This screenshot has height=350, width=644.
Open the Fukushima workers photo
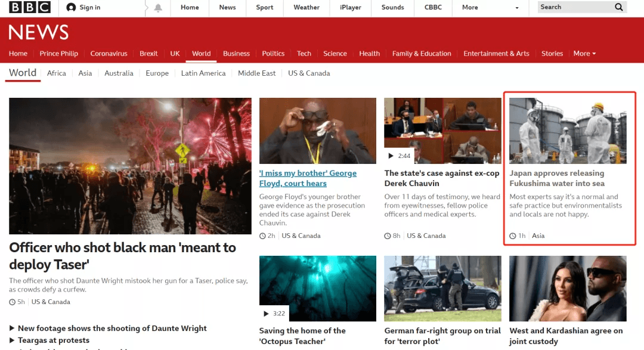[x=568, y=131]
